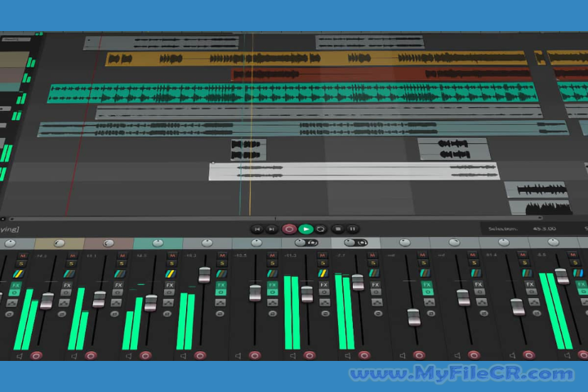This screenshot has height=392, width=588.
Task: Toggle the repeat loop button in transport
Action: tap(321, 229)
